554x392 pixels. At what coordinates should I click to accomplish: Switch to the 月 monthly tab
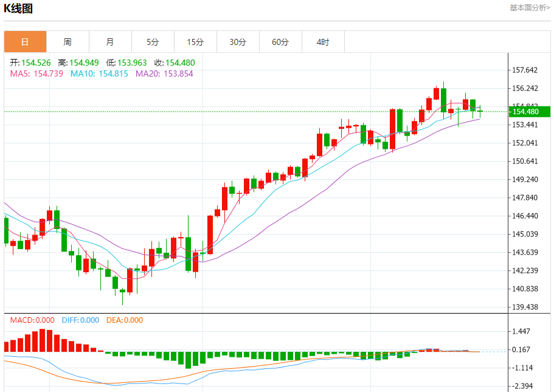(x=110, y=42)
